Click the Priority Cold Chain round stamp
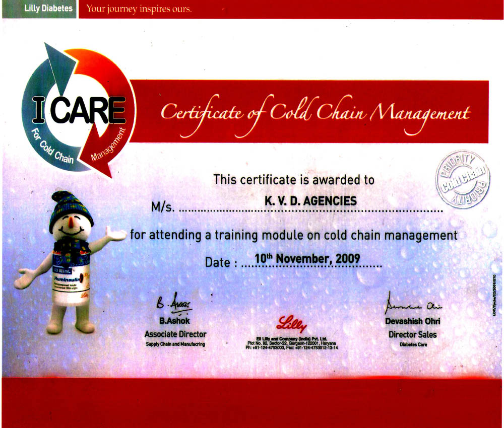 (x=463, y=179)
